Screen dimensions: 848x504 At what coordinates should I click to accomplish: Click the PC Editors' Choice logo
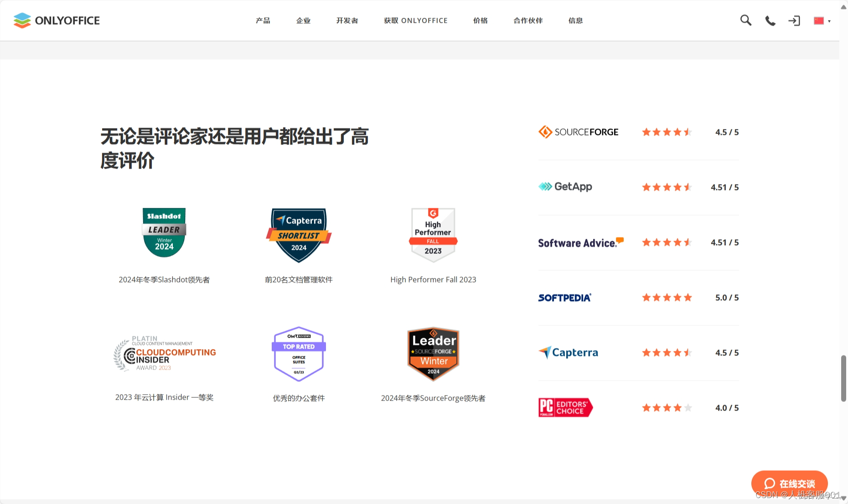565,407
